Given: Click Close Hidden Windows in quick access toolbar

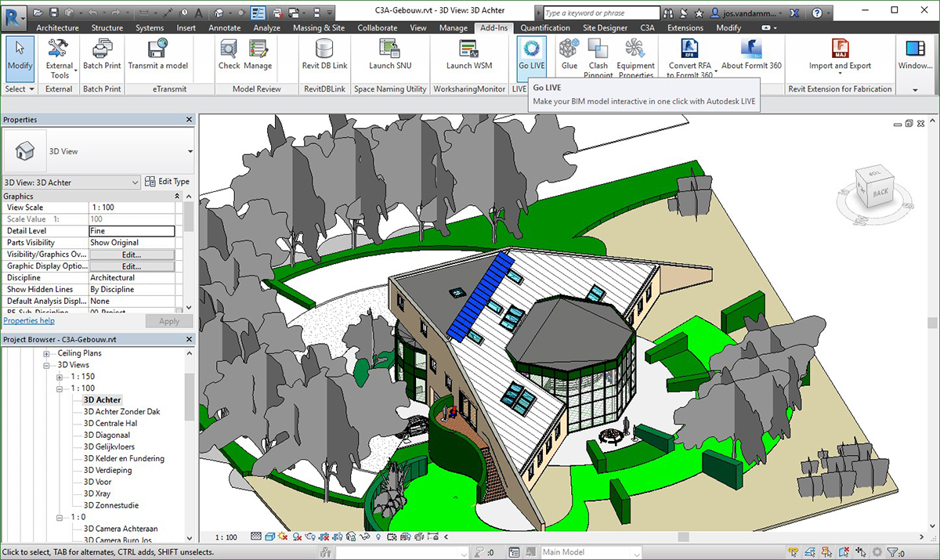Looking at the screenshot, I should click(x=278, y=13).
